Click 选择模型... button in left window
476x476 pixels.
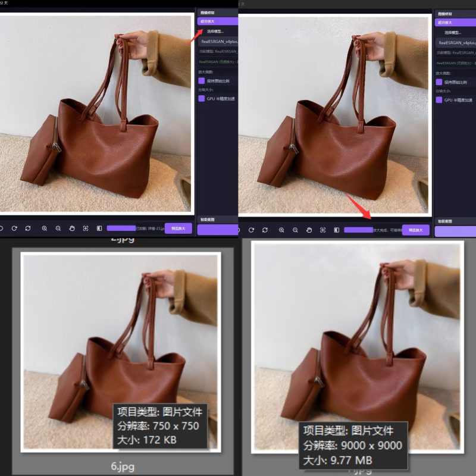pyautogui.click(x=215, y=32)
